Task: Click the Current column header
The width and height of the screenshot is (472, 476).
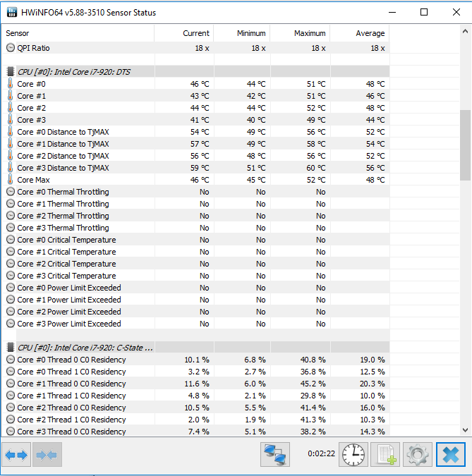Action: tap(184, 33)
